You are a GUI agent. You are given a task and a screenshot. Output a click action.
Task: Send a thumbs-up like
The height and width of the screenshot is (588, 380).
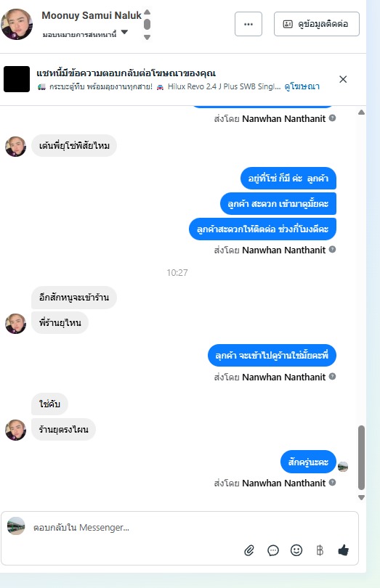pos(343,550)
